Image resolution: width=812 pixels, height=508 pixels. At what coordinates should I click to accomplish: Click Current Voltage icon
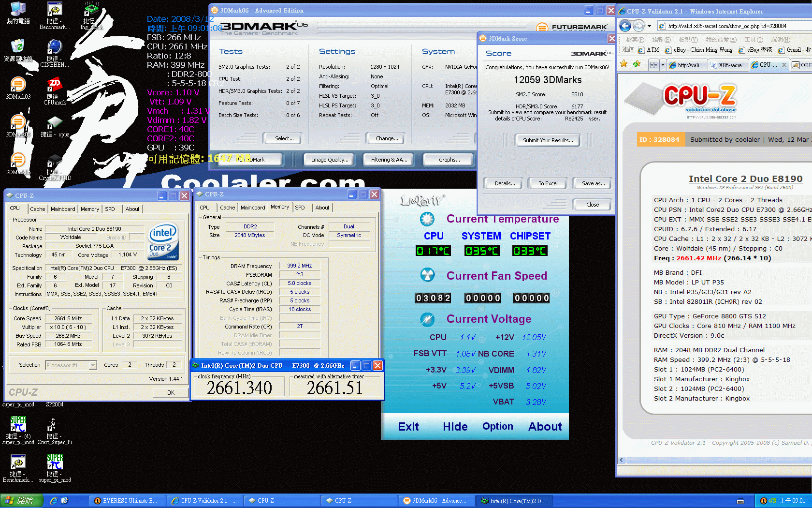[x=427, y=319]
